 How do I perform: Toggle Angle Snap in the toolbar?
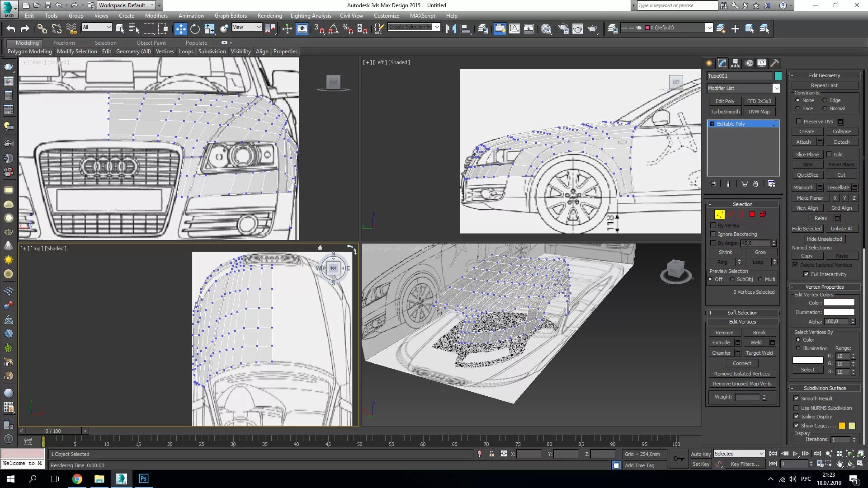coord(333,29)
